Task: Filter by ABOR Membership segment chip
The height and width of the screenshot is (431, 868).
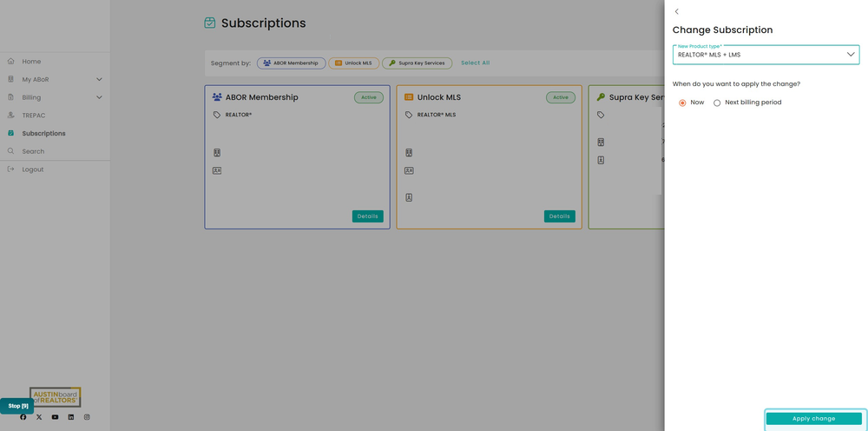Action: click(291, 63)
